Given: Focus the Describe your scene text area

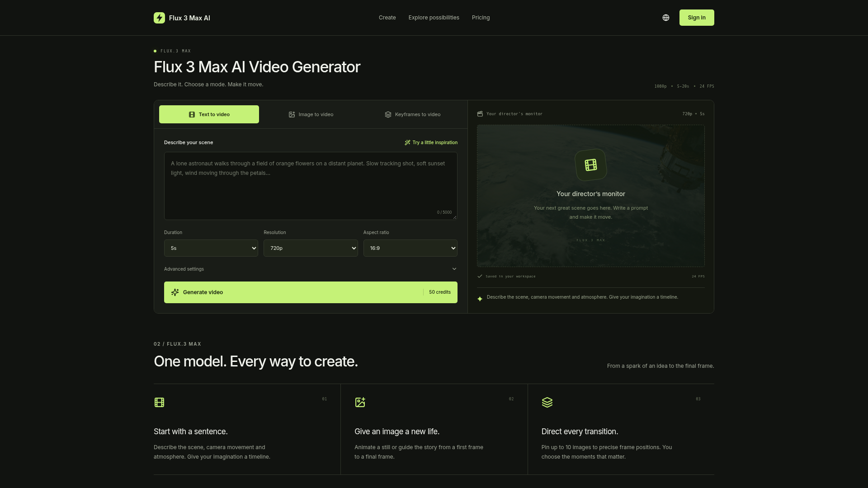Looking at the screenshot, I should pyautogui.click(x=311, y=186).
